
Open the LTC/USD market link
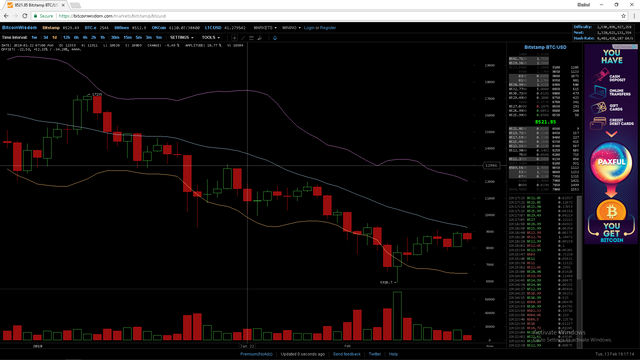tap(213, 28)
